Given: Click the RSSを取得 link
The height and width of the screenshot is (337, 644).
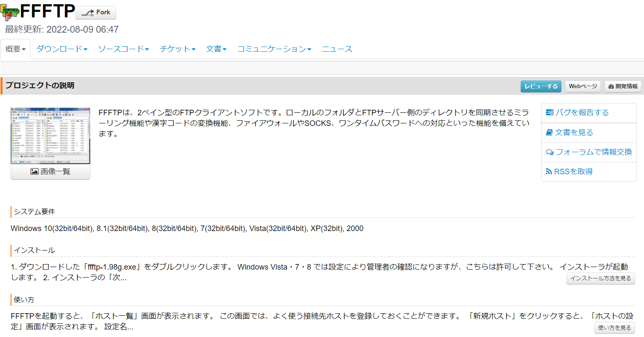Looking at the screenshot, I should click(569, 172).
